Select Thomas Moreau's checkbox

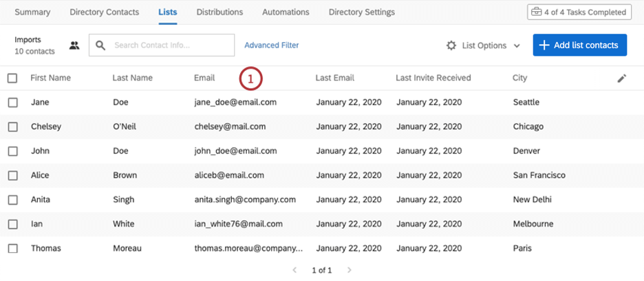click(12, 248)
